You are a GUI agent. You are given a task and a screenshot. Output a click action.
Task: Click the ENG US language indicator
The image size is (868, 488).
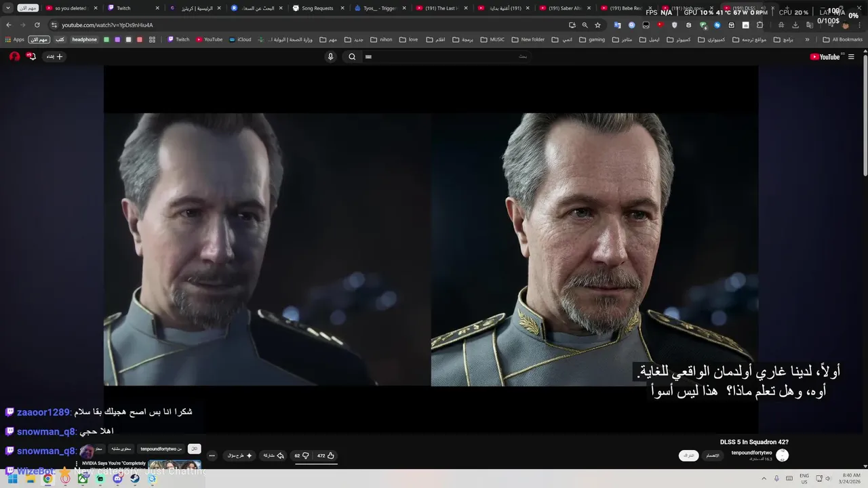(x=804, y=479)
